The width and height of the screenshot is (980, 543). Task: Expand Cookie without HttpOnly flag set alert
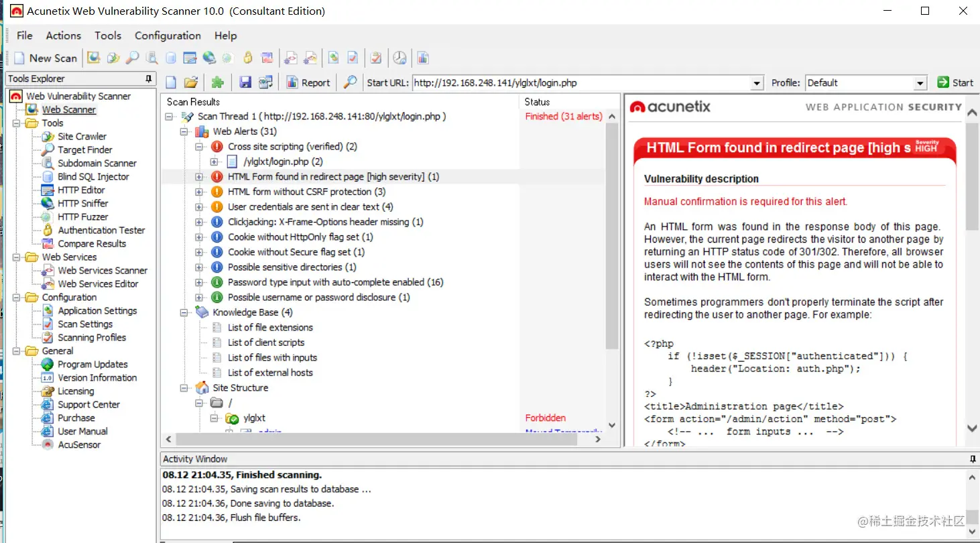pos(199,237)
